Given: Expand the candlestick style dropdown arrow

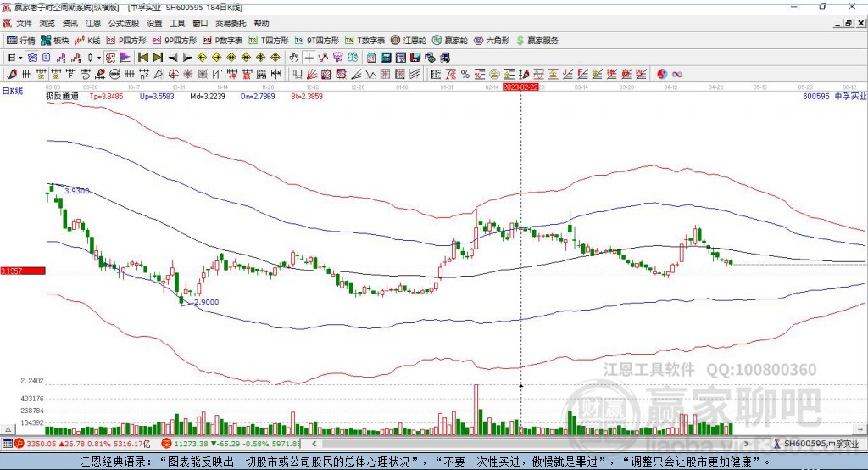Looking at the screenshot, I should 99,58.
